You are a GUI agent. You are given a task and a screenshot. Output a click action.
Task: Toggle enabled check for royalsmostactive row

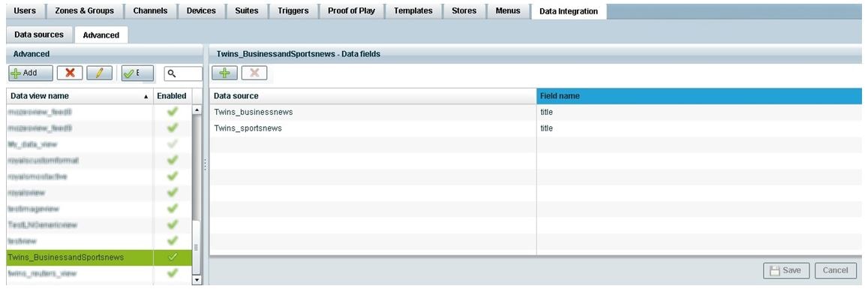point(172,176)
